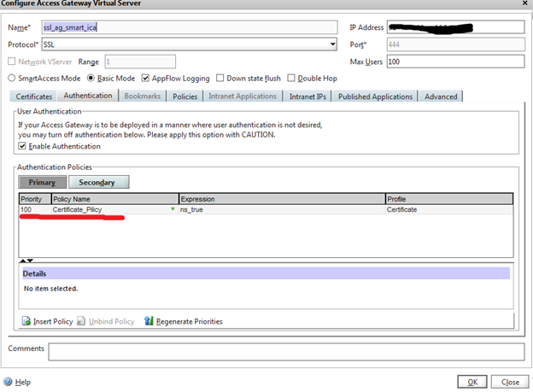The width and height of the screenshot is (533, 392).
Task: Switch to the Certificates tab
Action: tap(34, 97)
